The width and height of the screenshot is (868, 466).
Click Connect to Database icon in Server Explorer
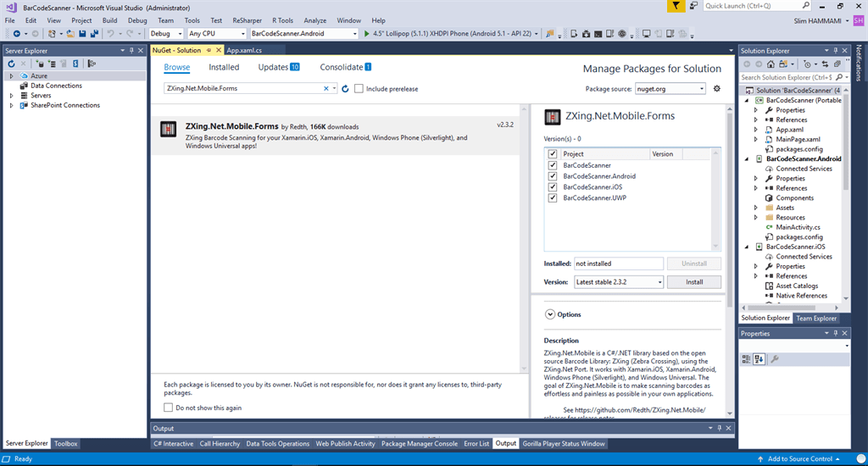point(39,64)
